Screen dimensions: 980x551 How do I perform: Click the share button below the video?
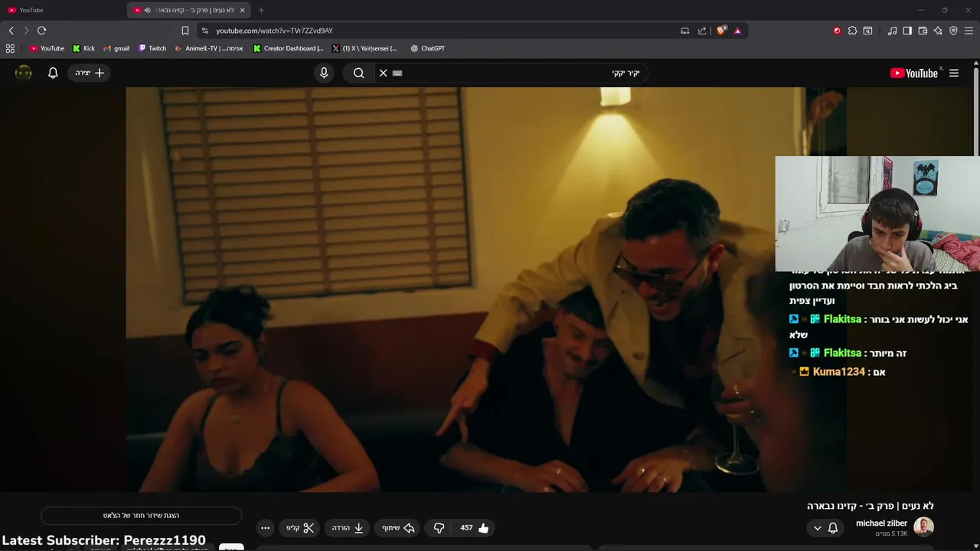pyautogui.click(x=398, y=528)
